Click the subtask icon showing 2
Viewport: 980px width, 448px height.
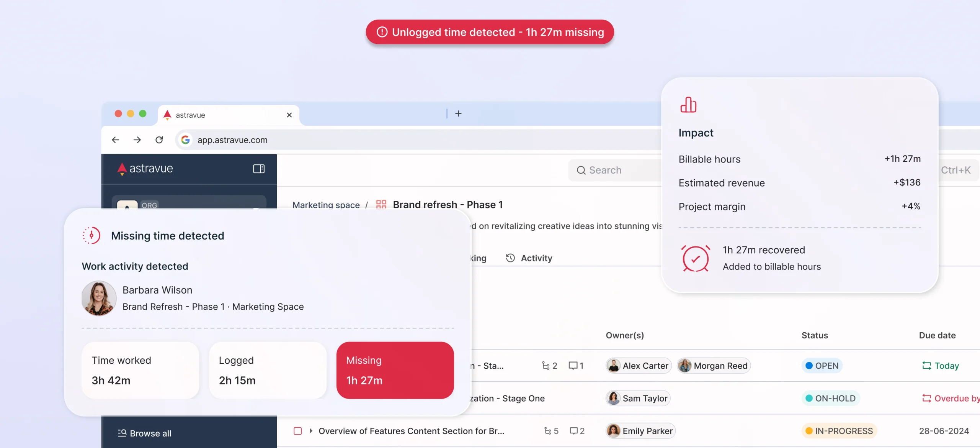(546, 366)
